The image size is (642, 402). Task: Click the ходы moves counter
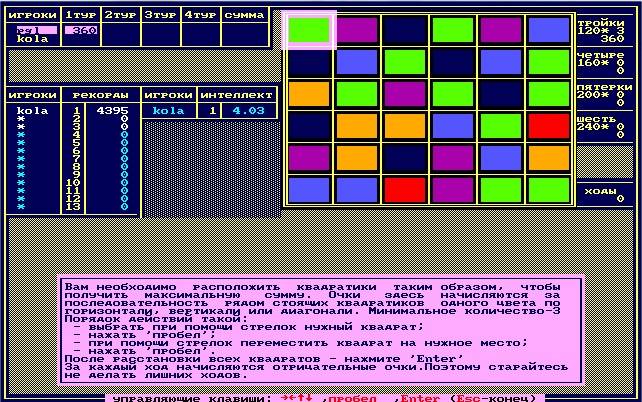[604, 195]
